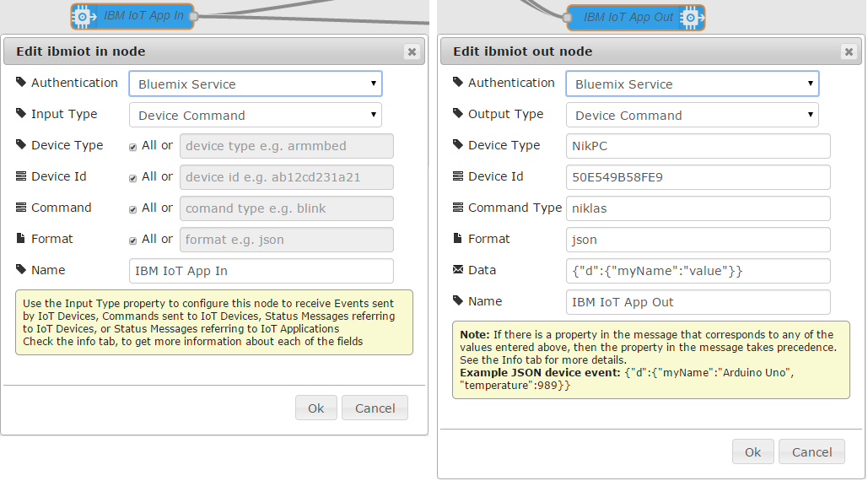Click the device type e.g. armmbed field
The image size is (868, 481).
pyautogui.click(x=287, y=146)
